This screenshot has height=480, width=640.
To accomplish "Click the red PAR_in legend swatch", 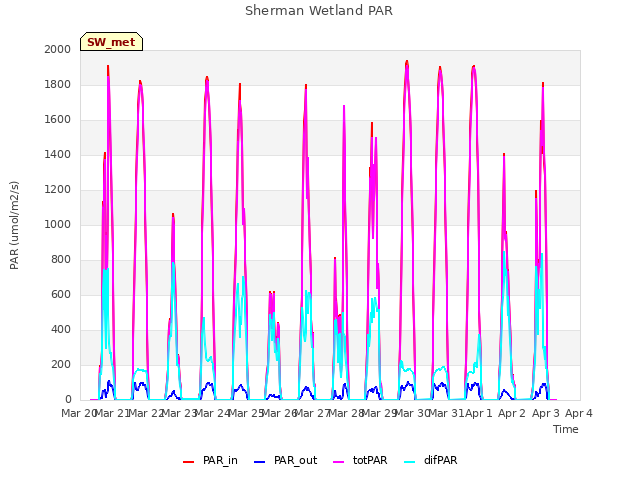I will click(x=189, y=462).
